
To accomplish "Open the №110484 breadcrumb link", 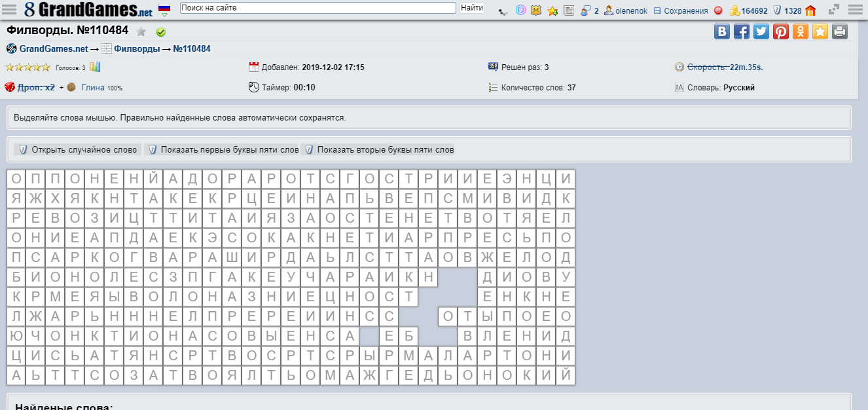I will click(x=192, y=48).
